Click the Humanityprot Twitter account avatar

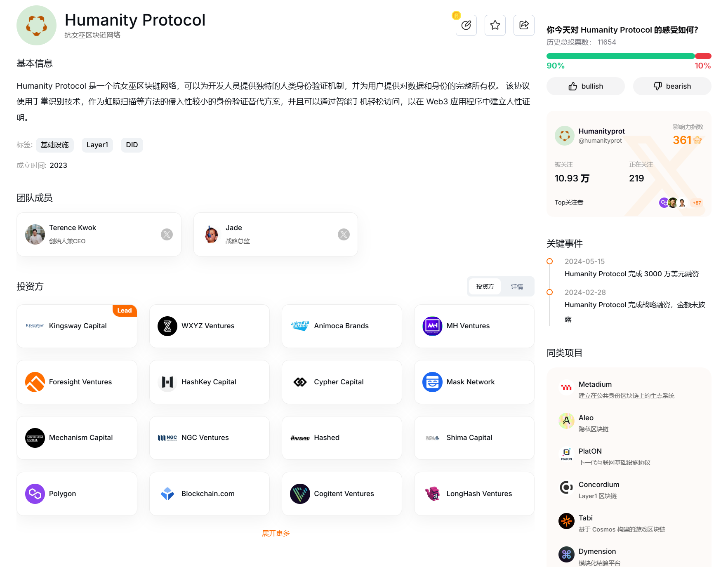pyautogui.click(x=565, y=136)
